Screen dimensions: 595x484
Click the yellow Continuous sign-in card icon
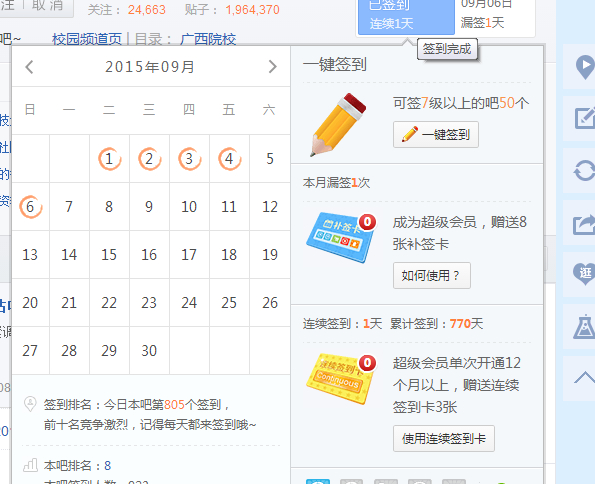(341, 379)
